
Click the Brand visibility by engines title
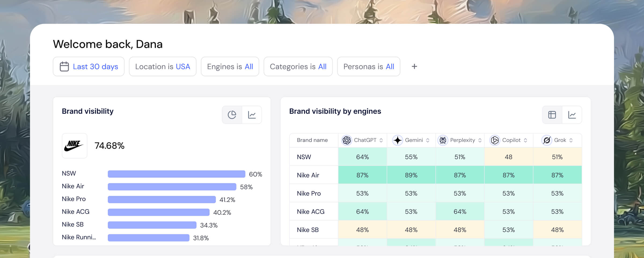tap(335, 111)
